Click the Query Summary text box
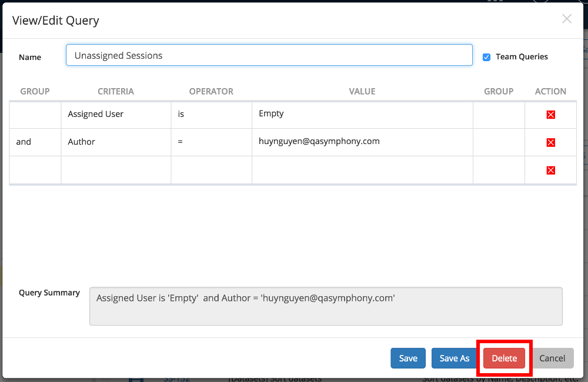 pyautogui.click(x=326, y=306)
